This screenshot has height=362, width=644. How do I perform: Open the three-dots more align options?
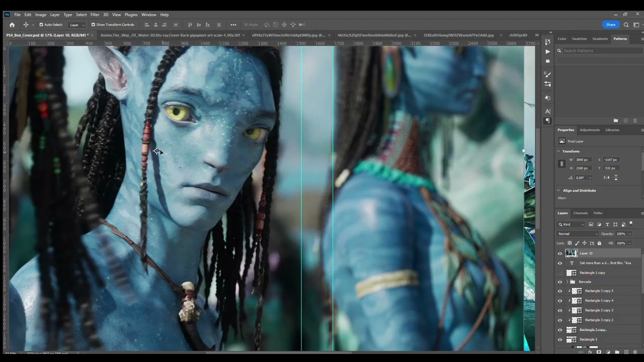(x=233, y=25)
